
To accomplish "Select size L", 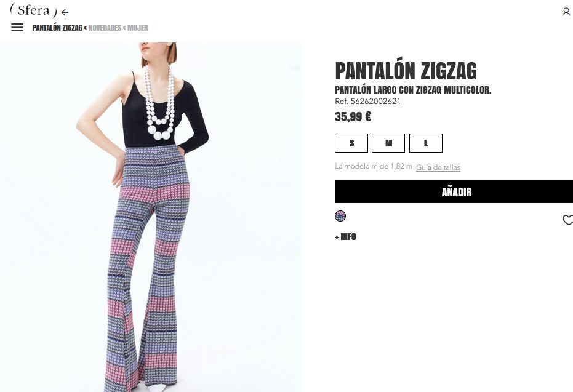I will (x=426, y=143).
